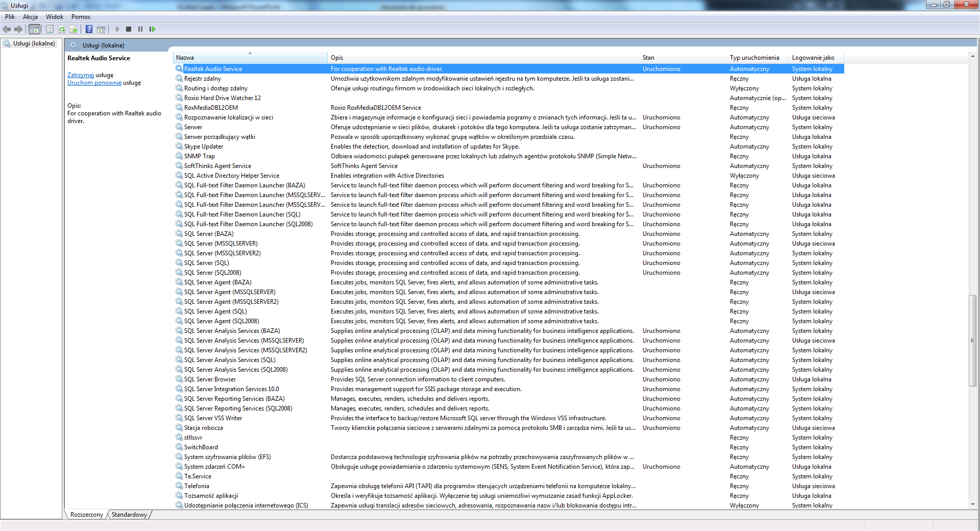The image size is (980, 531).
Task: Select the Routing i dostęp zdalny service
Action: pyautogui.click(x=509, y=88)
